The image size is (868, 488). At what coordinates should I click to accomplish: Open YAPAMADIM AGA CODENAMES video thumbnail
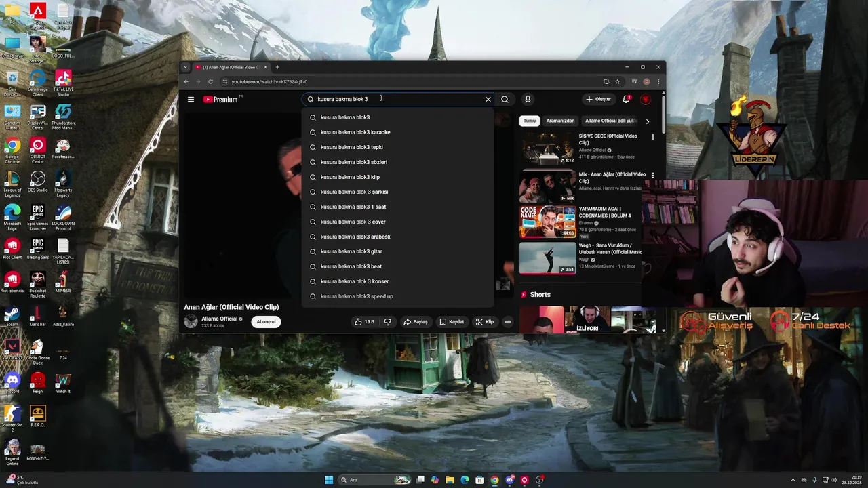coord(547,222)
